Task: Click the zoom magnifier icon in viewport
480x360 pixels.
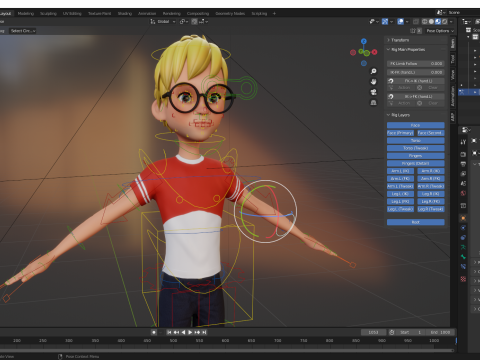Action: (374, 71)
